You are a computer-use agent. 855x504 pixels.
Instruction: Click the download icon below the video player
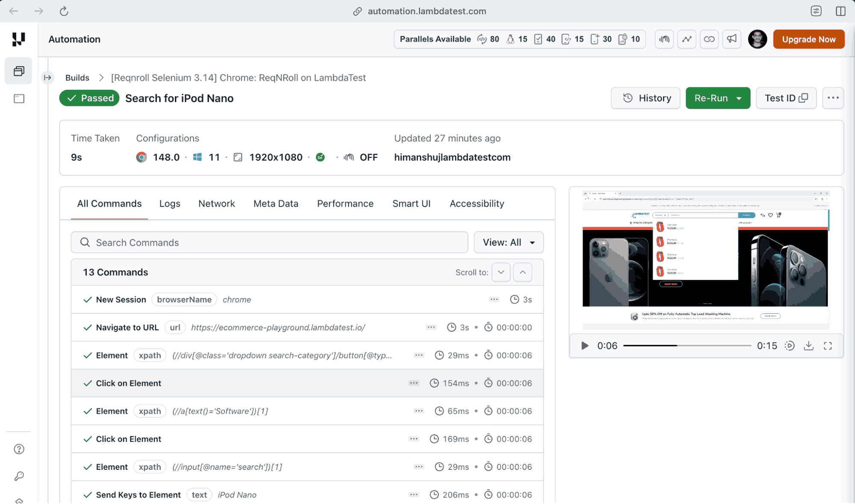[809, 346]
